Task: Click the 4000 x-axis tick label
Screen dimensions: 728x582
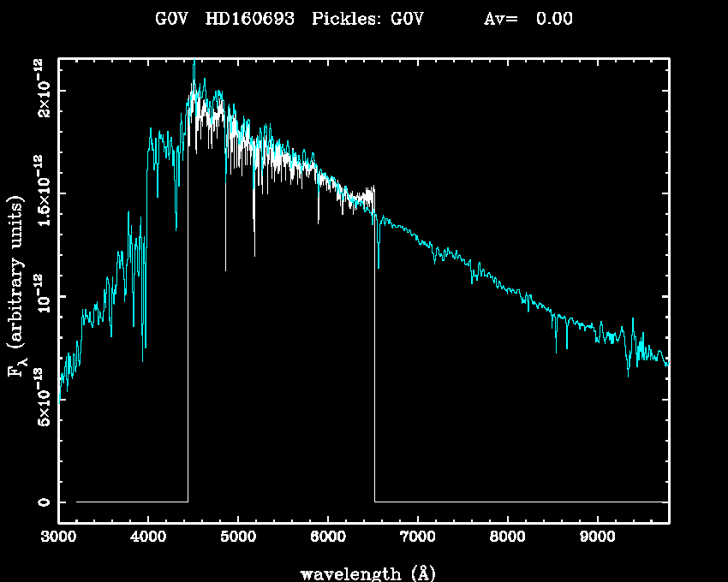Action: [148, 538]
